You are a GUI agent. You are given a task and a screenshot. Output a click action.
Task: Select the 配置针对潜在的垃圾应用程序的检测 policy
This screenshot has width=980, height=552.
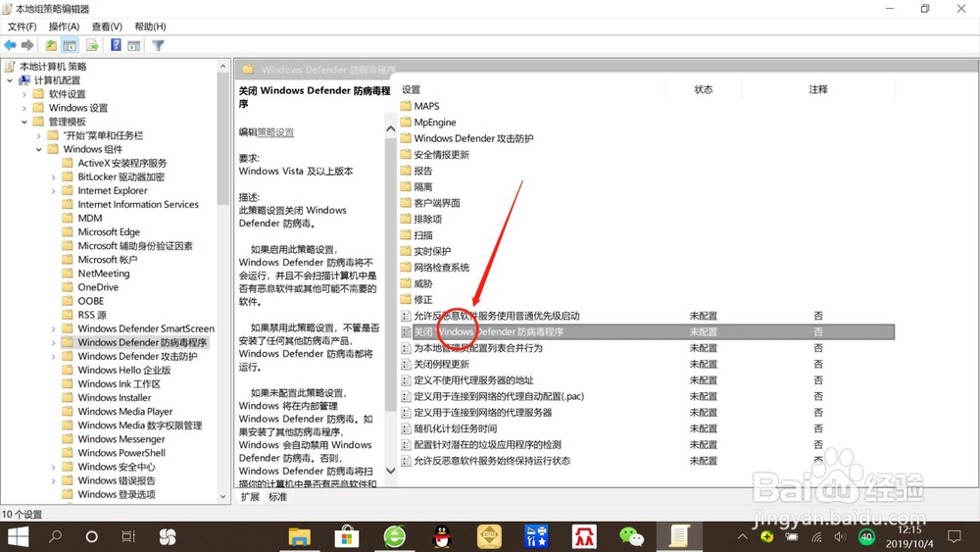[487, 444]
